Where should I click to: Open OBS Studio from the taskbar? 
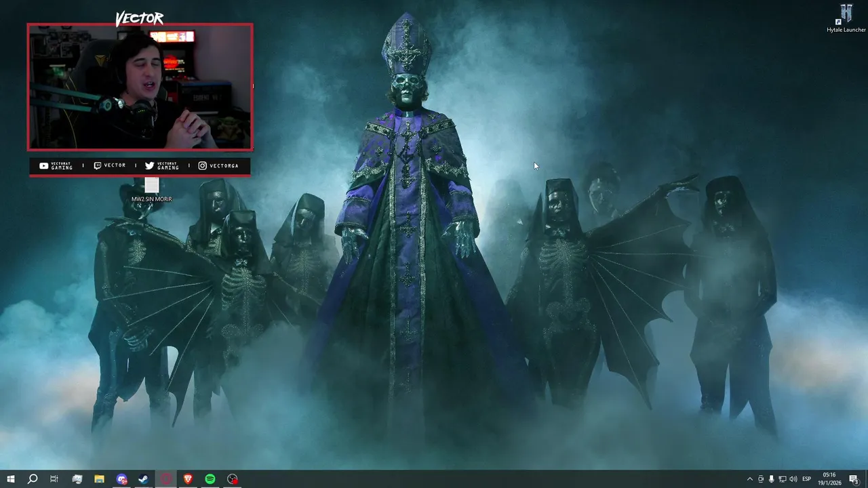(233, 479)
